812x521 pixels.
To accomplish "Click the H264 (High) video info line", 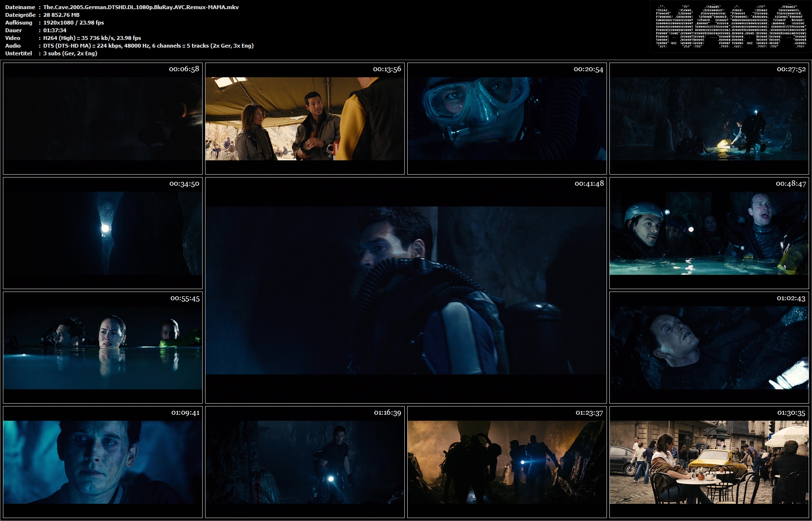I will [92, 38].
